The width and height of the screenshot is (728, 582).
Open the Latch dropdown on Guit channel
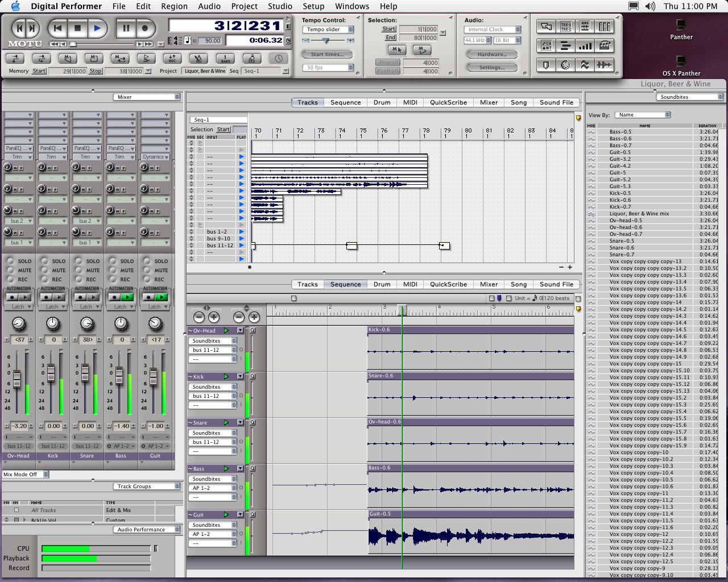tap(155, 307)
